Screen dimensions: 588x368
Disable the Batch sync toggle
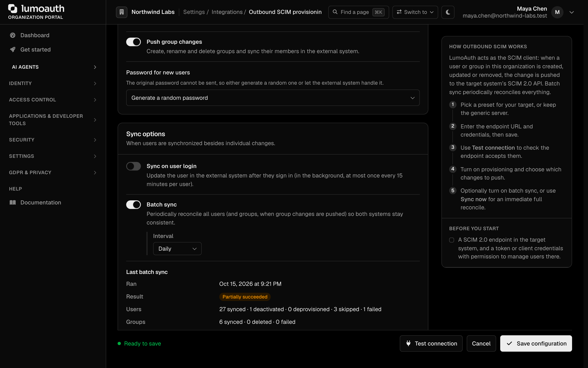[133, 205]
